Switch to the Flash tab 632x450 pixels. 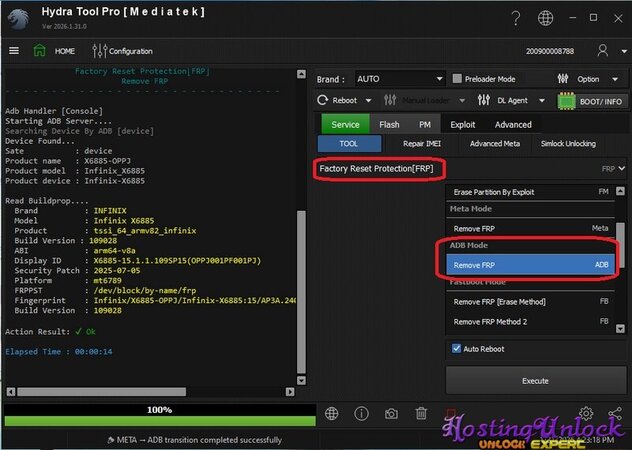click(389, 125)
